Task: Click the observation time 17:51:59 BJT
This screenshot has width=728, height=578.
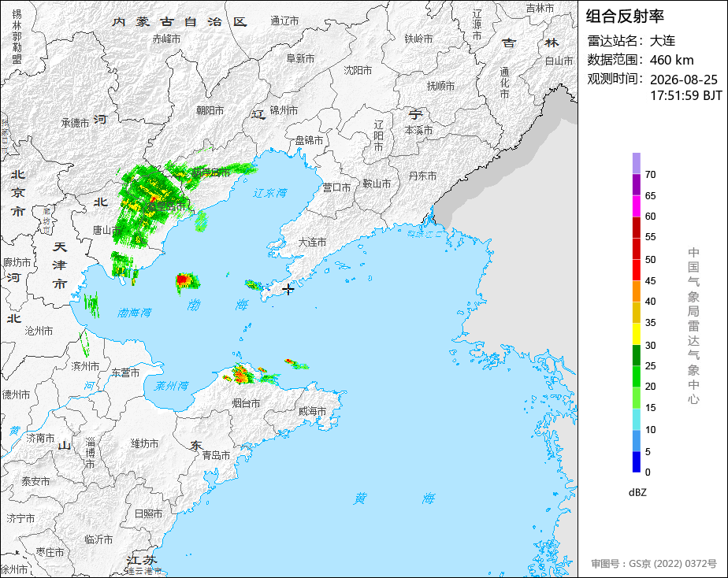Action: 685,95
